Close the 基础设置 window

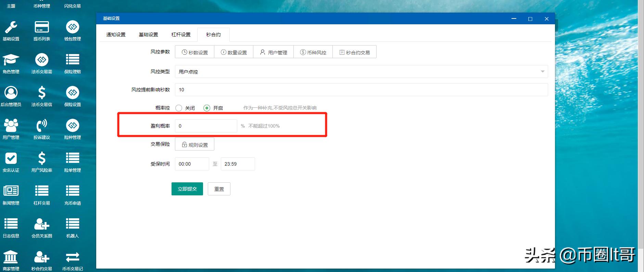[x=547, y=19]
